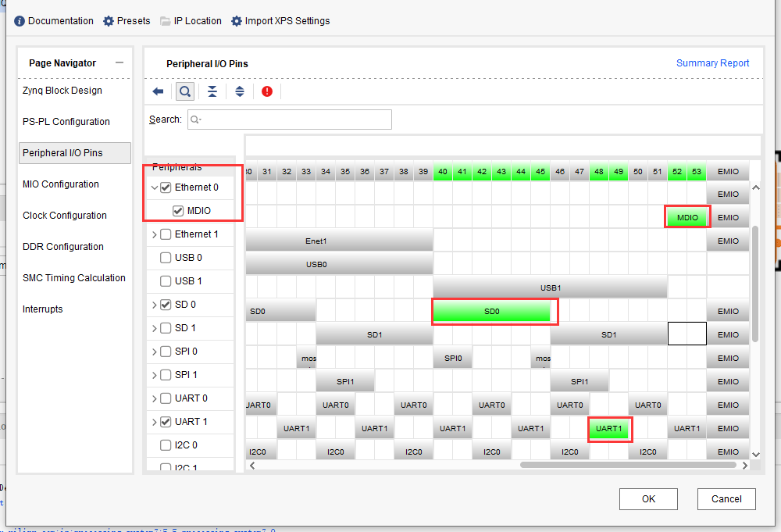Click in the Search input field
The height and width of the screenshot is (532, 781).
(x=290, y=120)
